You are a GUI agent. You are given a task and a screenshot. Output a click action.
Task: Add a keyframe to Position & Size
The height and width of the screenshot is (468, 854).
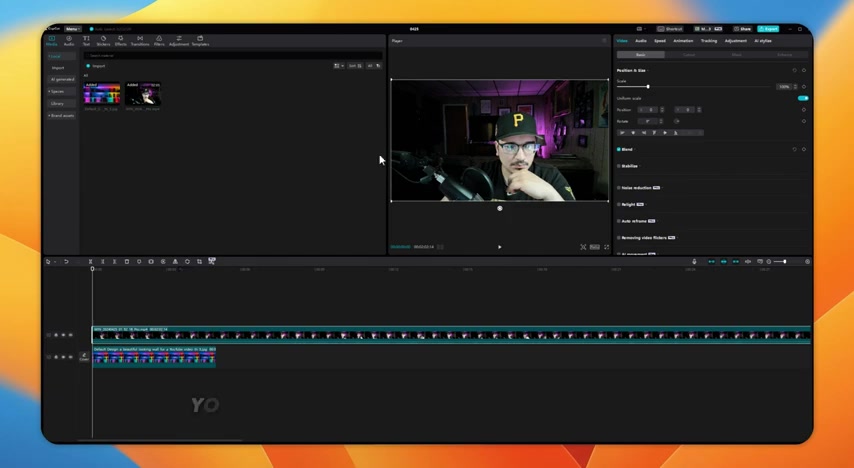(x=804, y=70)
